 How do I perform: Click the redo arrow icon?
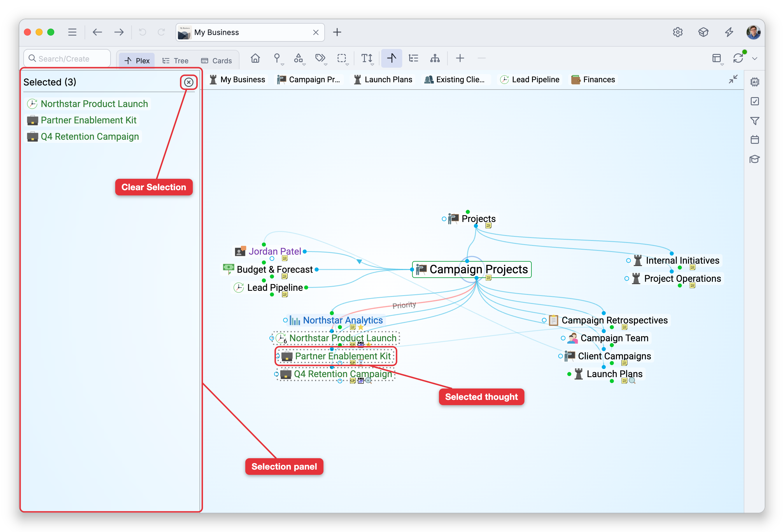tap(162, 32)
